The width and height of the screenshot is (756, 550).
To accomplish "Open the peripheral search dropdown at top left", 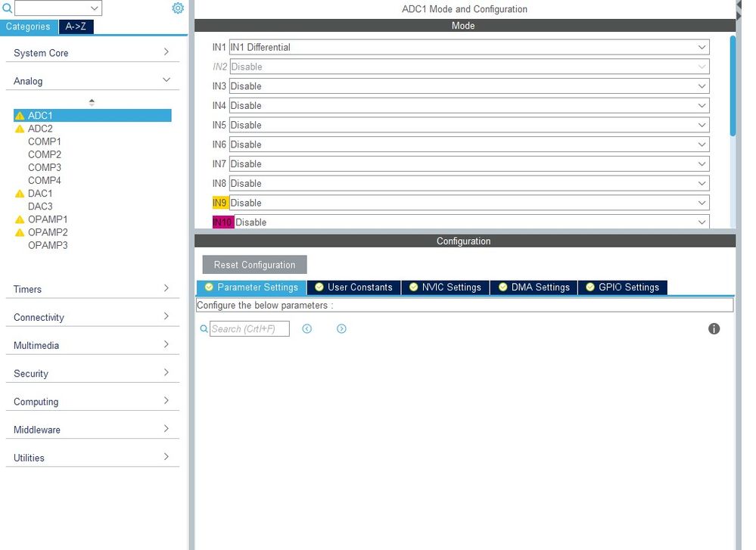I will pos(58,8).
